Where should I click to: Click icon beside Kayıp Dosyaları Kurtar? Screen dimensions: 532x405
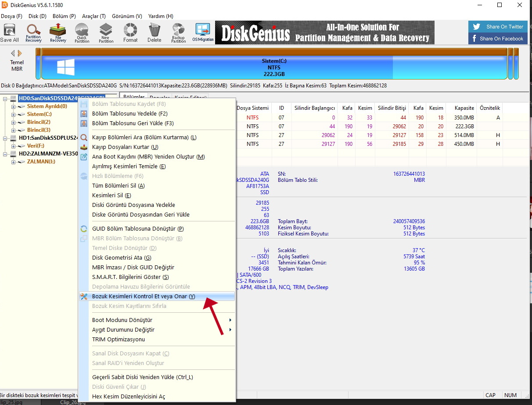[x=84, y=147]
